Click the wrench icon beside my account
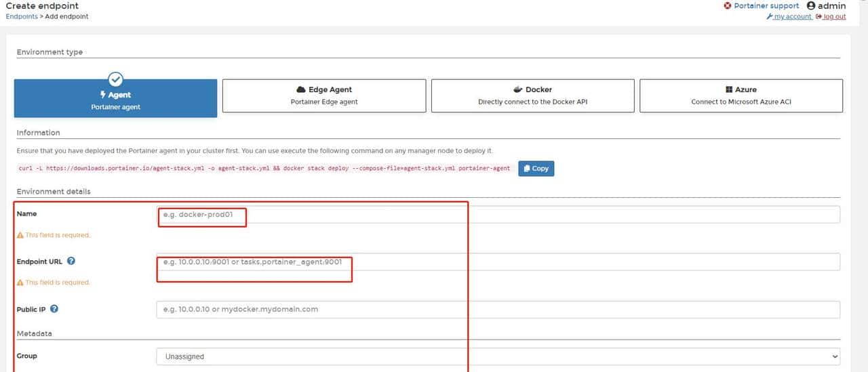Viewport: 868px width, 372px height. [769, 17]
